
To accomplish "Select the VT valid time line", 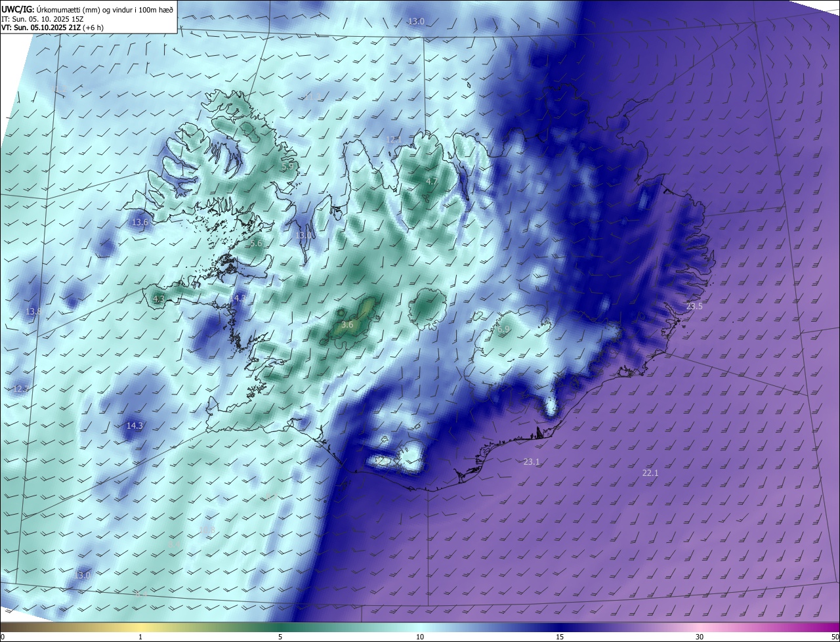I will pyautogui.click(x=52, y=28).
